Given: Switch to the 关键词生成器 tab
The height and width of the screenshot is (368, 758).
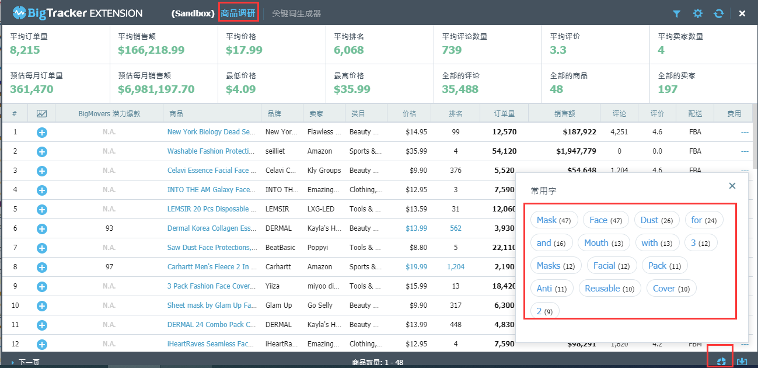Looking at the screenshot, I should tap(296, 14).
